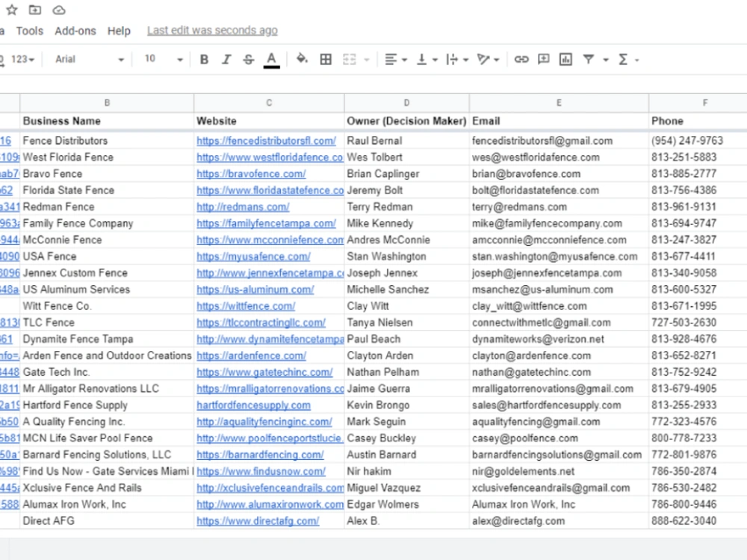Open text color picker
Viewport: 747px width, 560px height.
[x=272, y=60]
